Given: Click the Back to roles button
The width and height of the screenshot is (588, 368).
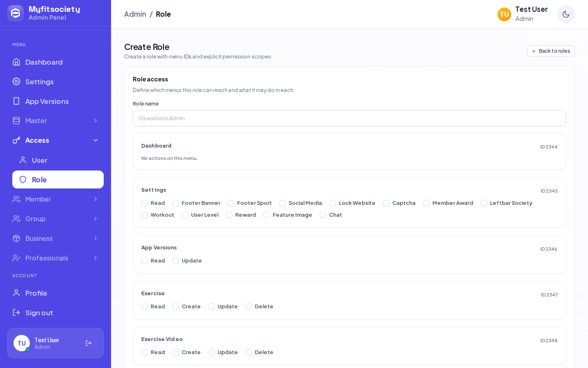Looking at the screenshot, I should click(551, 51).
